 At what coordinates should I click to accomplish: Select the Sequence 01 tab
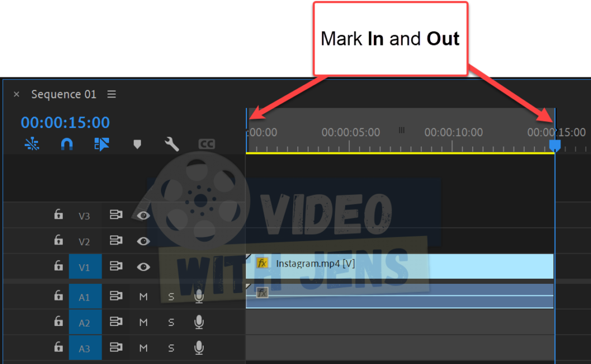point(63,94)
